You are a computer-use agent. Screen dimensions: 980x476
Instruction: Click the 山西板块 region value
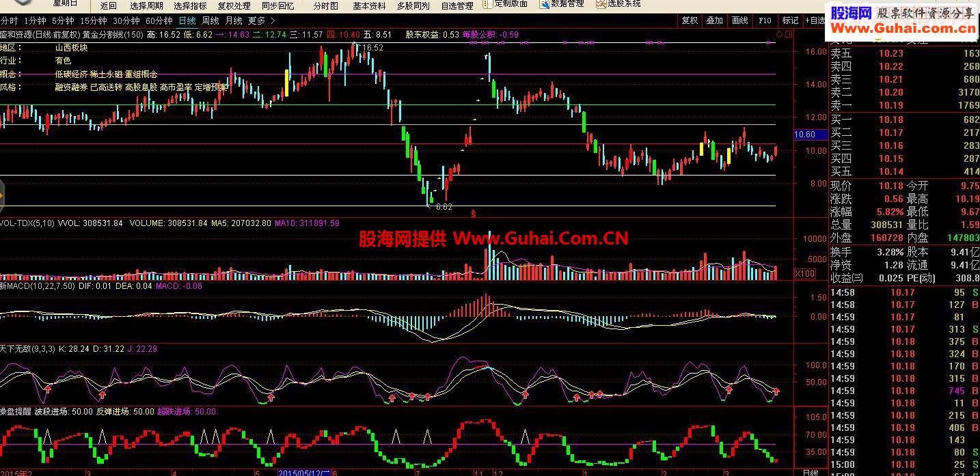pyautogui.click(x=72, y=48)
